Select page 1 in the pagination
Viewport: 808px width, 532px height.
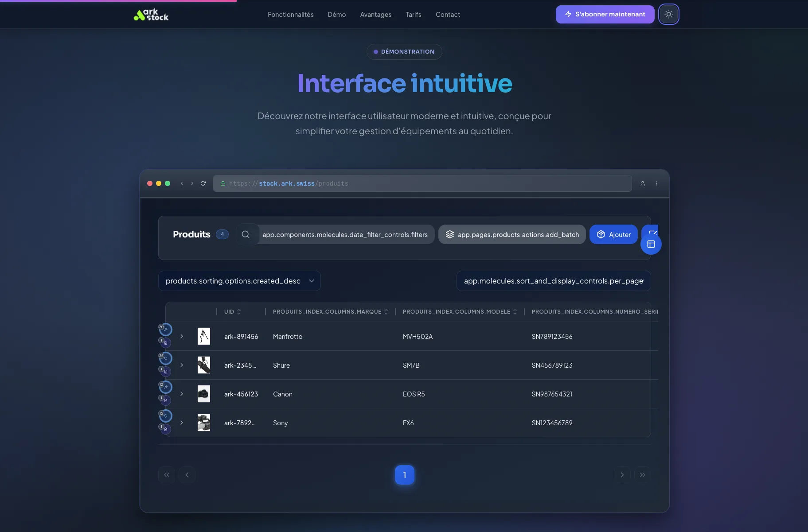tap(404, 474)
